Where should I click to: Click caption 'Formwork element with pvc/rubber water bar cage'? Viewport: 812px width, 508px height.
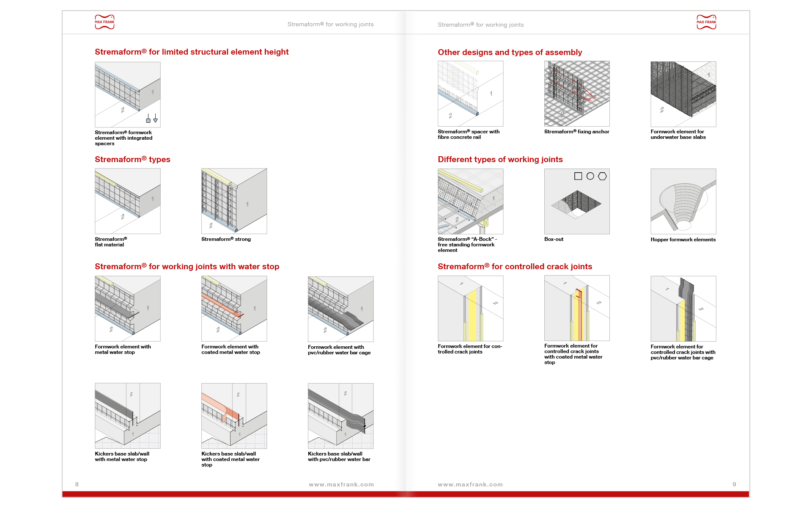(x=339, y=350)
